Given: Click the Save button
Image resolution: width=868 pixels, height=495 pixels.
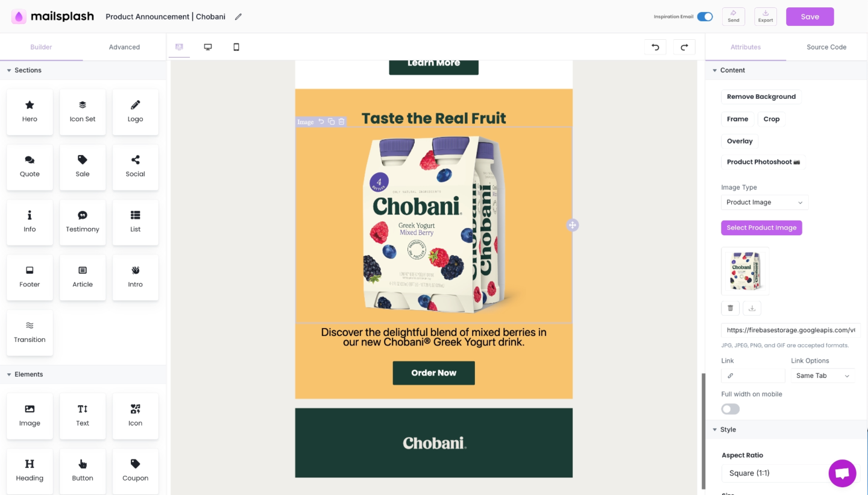Looking at the screenshot, I should coord(810,17).
